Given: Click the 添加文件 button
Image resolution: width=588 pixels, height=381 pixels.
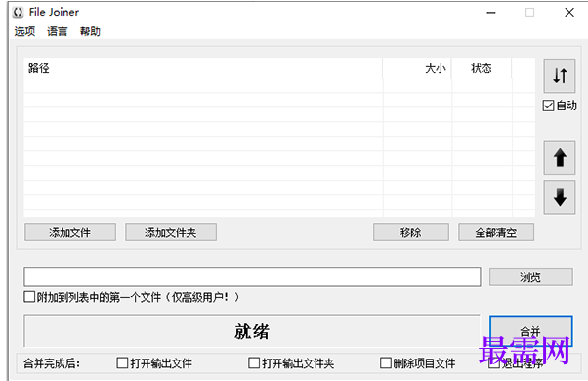Looking at the screenshot, I should (x=70, y=233).
